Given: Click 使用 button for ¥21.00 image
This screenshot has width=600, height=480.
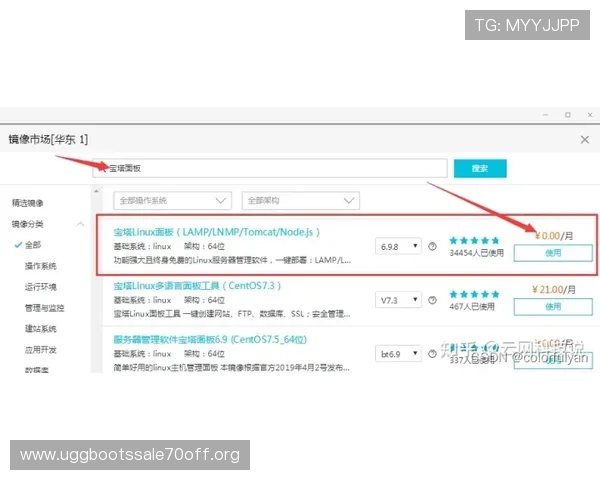Looking at the screenshot, I should click(553, 307).
